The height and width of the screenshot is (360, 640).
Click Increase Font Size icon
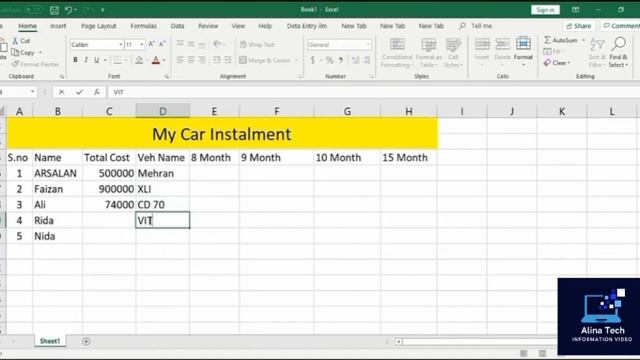(x=151, y=44)
